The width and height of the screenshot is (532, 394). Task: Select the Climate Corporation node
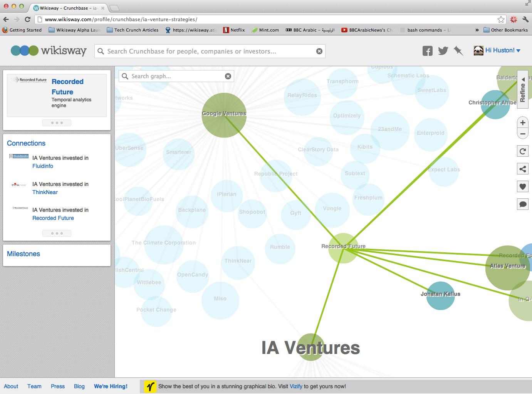[164, 245]
